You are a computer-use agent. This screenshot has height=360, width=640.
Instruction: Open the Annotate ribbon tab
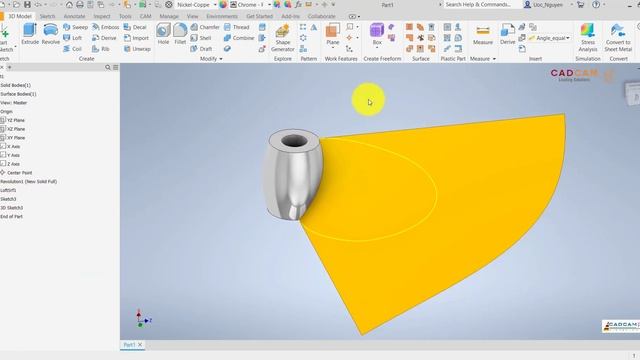coord(74,16)
